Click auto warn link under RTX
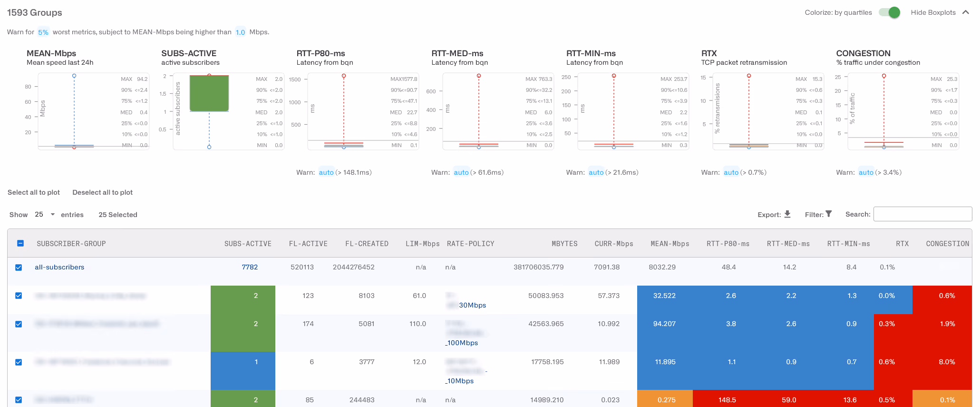The image size is (980, 407). [731, 172]
